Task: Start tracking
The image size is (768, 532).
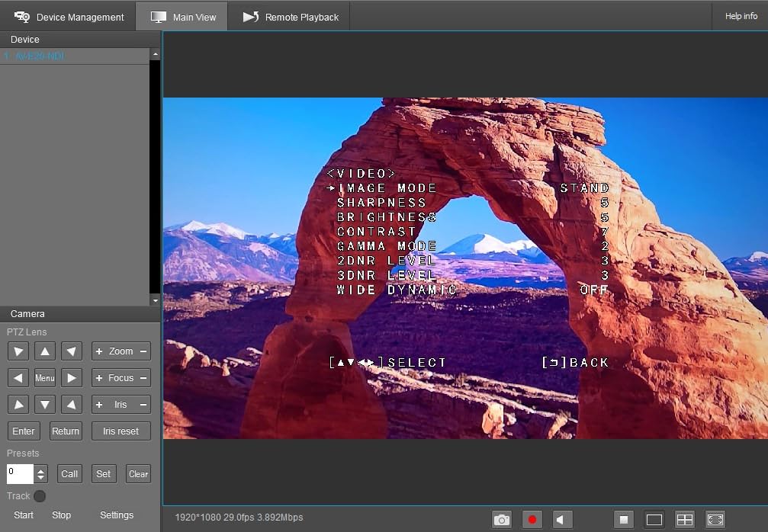Action: point(24,515)
